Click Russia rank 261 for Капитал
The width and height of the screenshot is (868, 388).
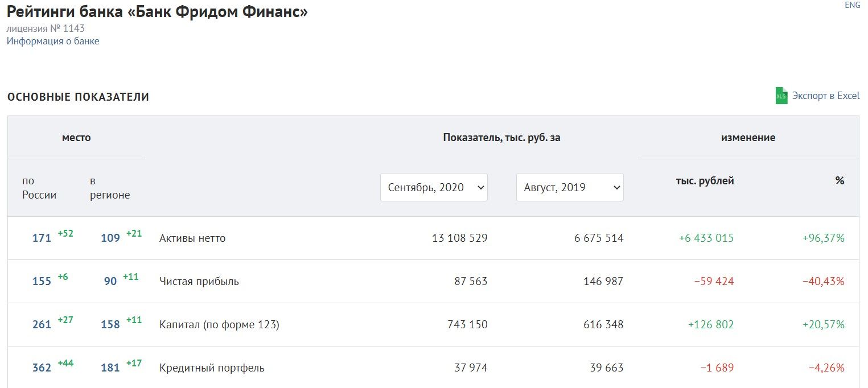pyautogui.click(x=42, y=325)
